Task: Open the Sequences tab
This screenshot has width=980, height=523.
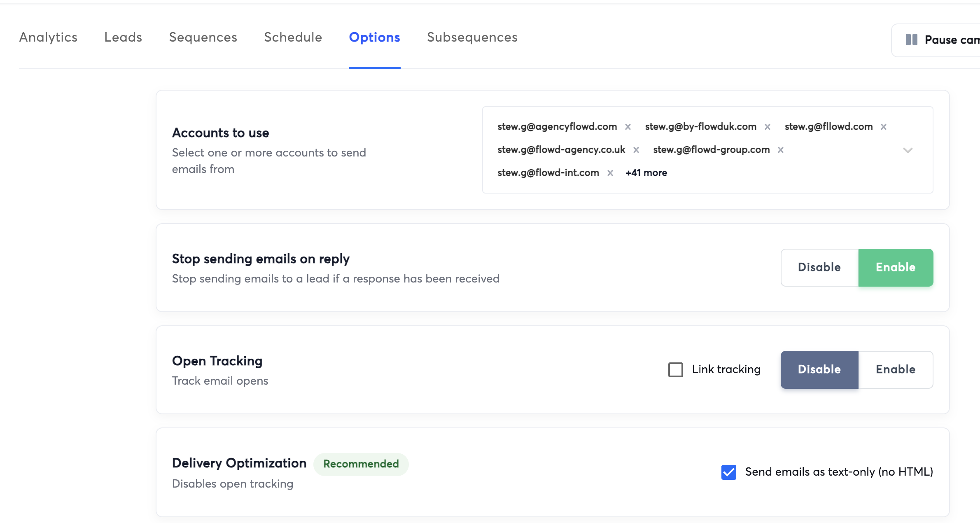Action: click(203, 37)
